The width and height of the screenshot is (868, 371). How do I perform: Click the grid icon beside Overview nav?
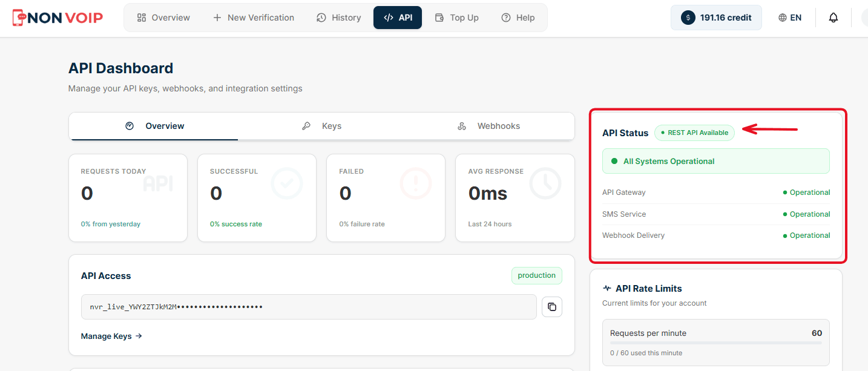(142, 18)
